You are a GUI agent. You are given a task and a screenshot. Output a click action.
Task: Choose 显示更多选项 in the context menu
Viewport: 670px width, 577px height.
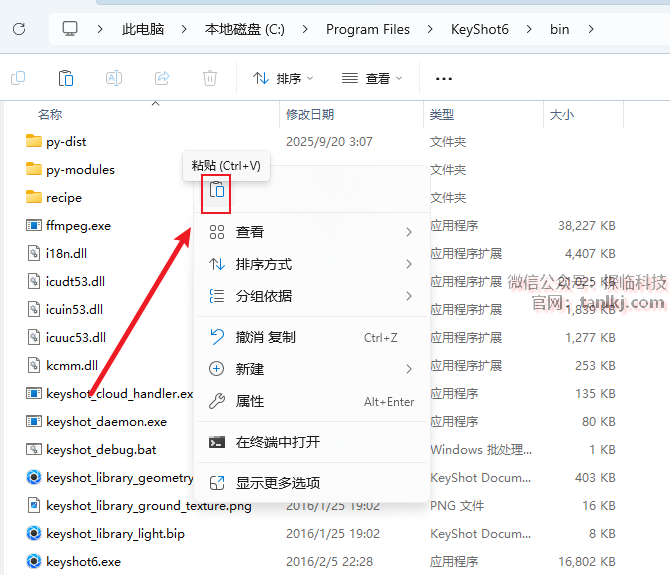click(312, 483)
